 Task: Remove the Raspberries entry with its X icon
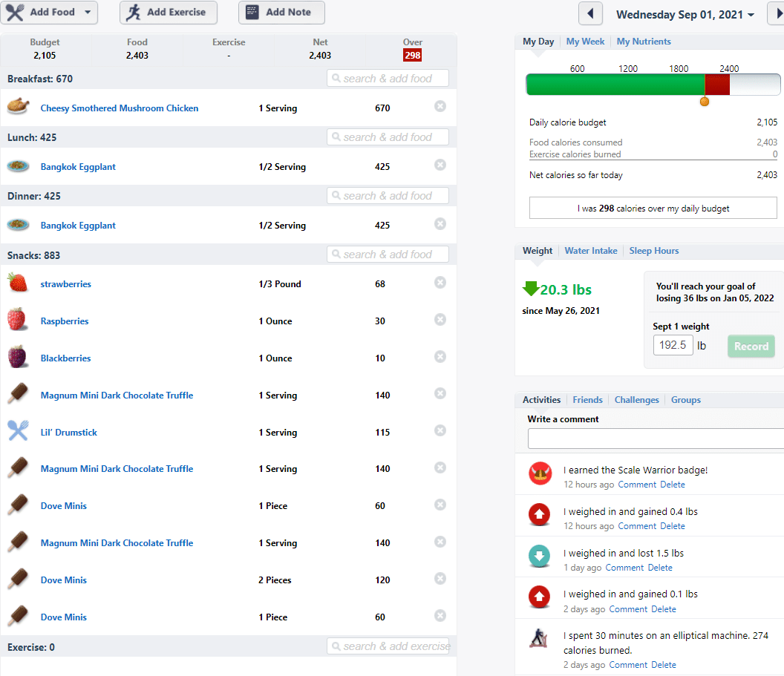[x=440, y=320]
